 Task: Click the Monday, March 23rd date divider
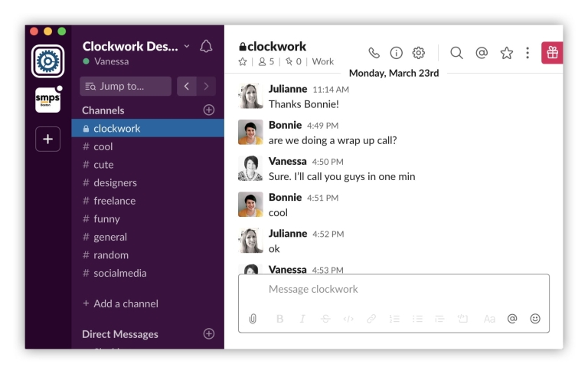pyautogui.click(x=394, y=74)
